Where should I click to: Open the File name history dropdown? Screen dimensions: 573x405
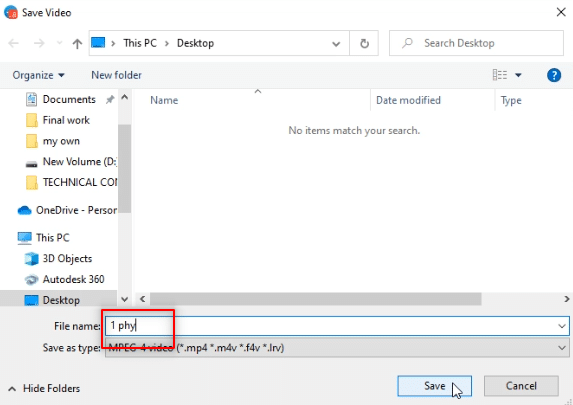click(x=562, y=326)
